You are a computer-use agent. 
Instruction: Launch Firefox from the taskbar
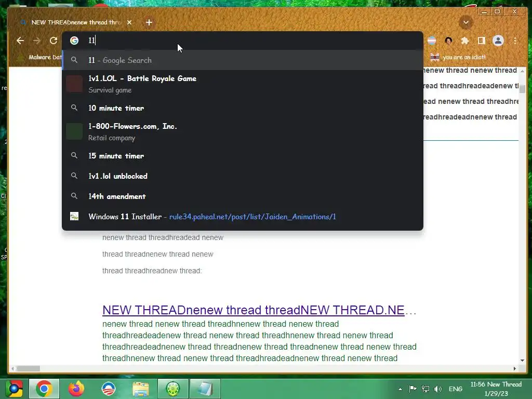tap(76, 389)
